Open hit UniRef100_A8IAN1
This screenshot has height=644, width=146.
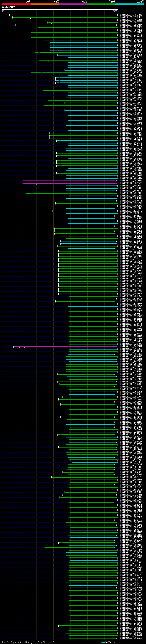pos(131,15)
